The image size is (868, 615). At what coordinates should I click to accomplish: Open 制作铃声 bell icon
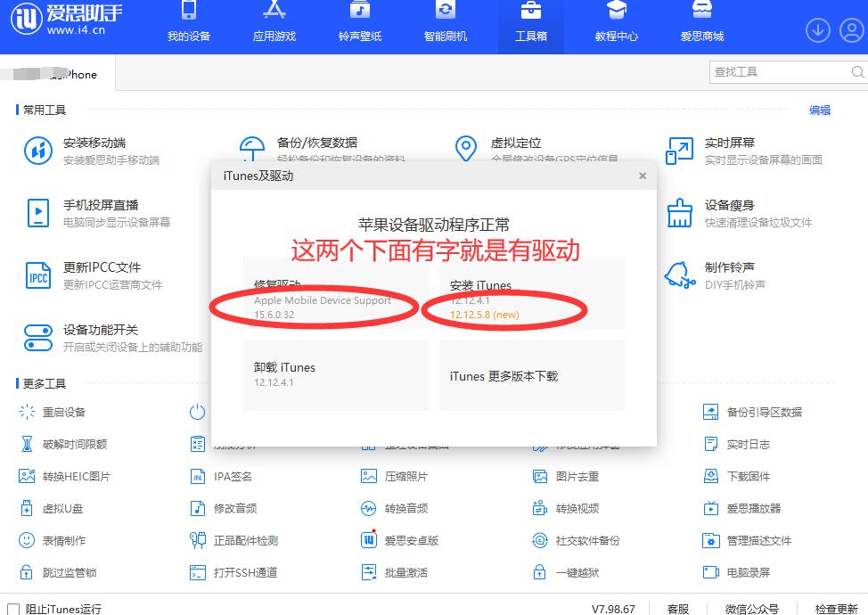pyautogui.click(x=679, y=275)
